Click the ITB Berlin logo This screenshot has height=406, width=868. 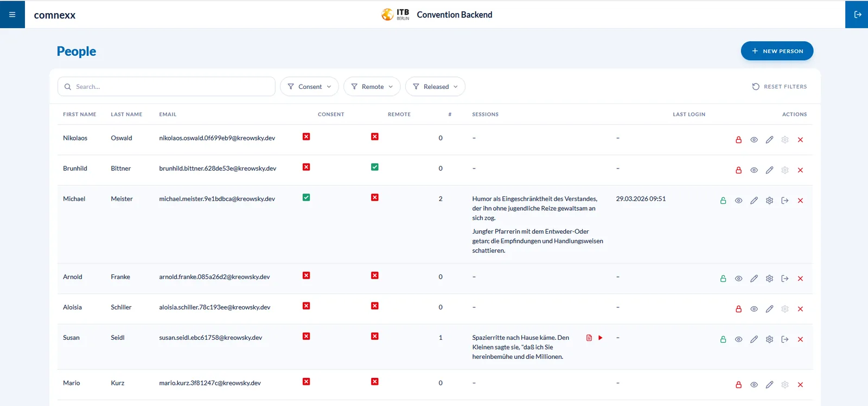point(395,15)
